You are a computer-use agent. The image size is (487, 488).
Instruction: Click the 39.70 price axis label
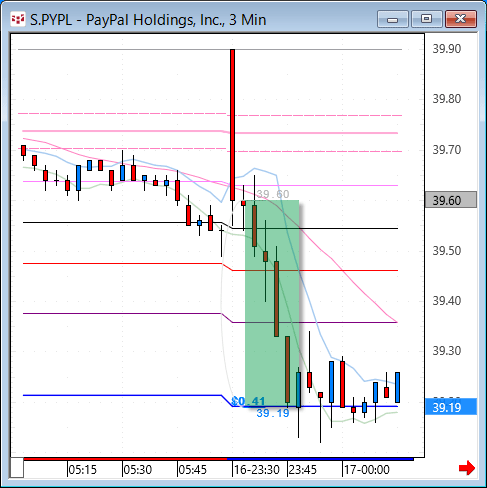(x=447, y=150)
